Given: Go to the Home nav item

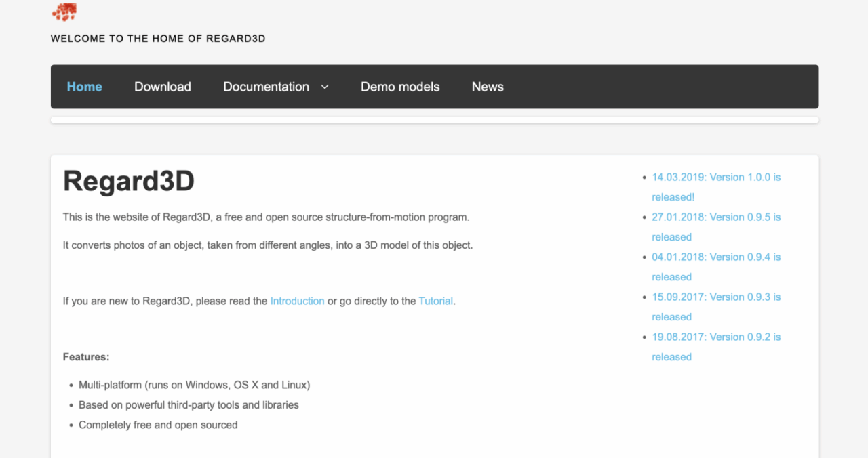Looking at the screenshot, I should click(x=84, y=87).
